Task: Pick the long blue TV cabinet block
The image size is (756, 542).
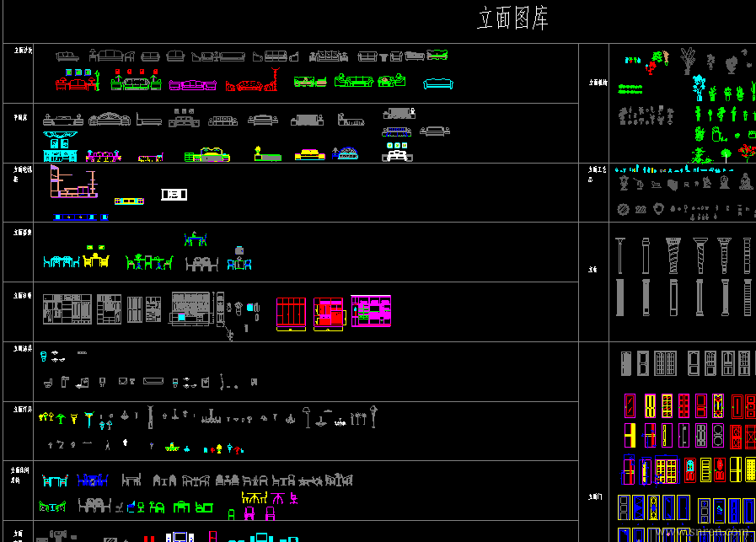Action: tap(81, 217)
